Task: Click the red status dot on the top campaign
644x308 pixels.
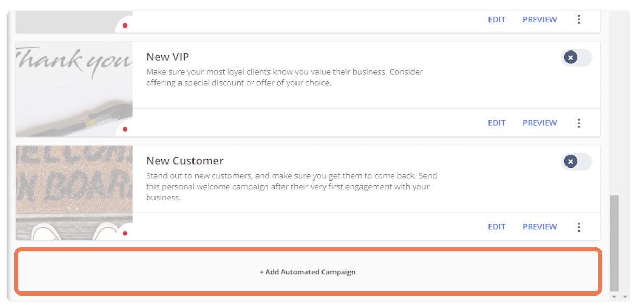Action: pos(125,25)
